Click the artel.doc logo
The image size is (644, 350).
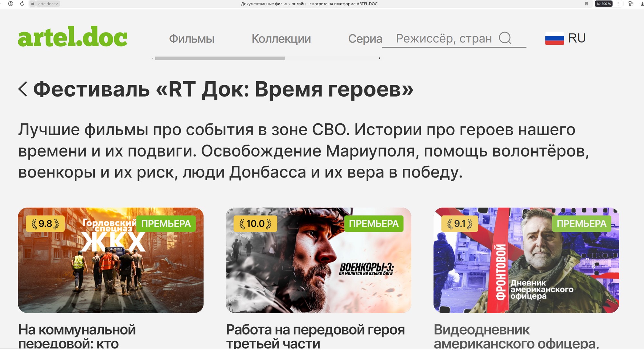pyautogui.click(x=73, y=36)
